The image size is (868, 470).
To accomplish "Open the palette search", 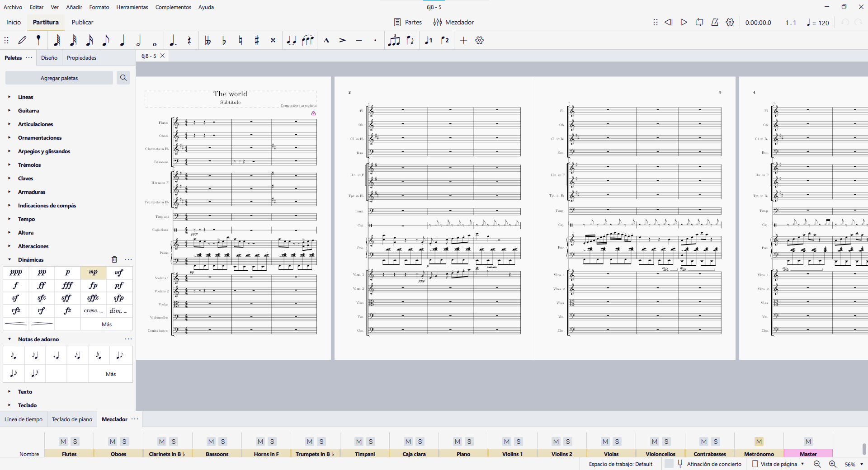I will pyautogui.click(x=123, y=78).
